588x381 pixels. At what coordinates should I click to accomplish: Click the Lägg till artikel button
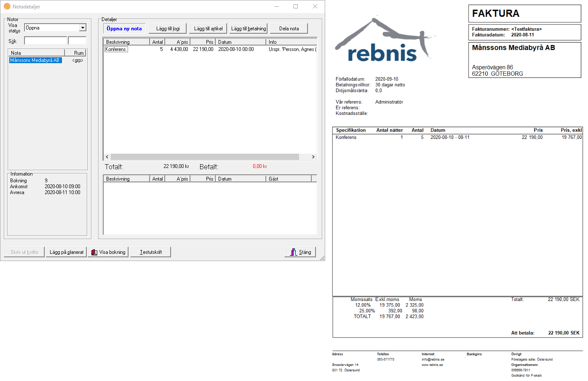pyautogui.click(x=208, y=29)
